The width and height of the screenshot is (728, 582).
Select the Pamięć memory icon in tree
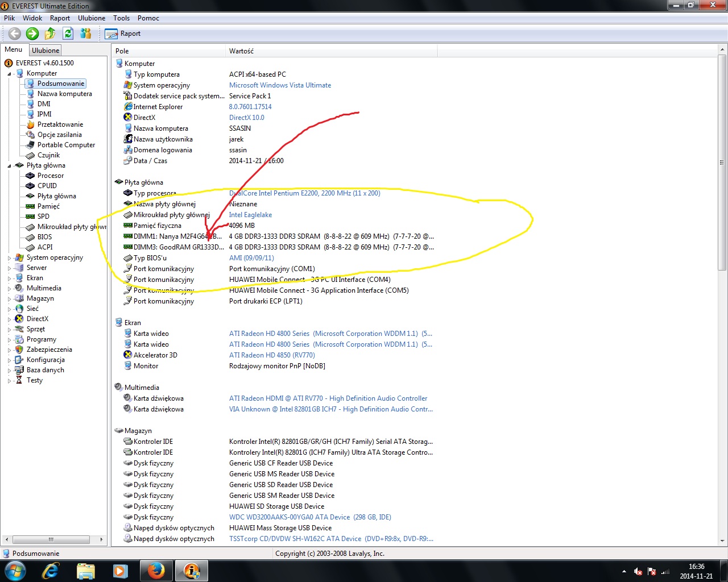click(30, 206)
